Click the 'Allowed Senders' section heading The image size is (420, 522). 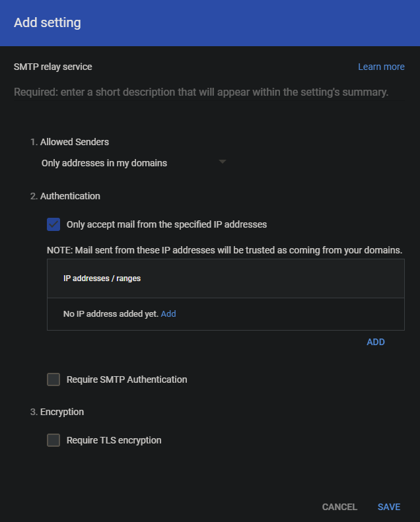[x=74, y=142]
